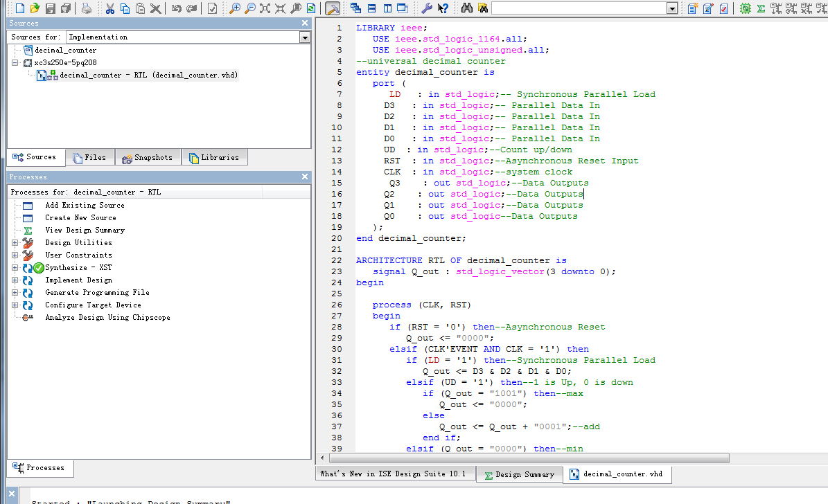Screen dimensions: 828x504
Task: Click the Print icon in the toolbar
Action: tap(86, 8)
